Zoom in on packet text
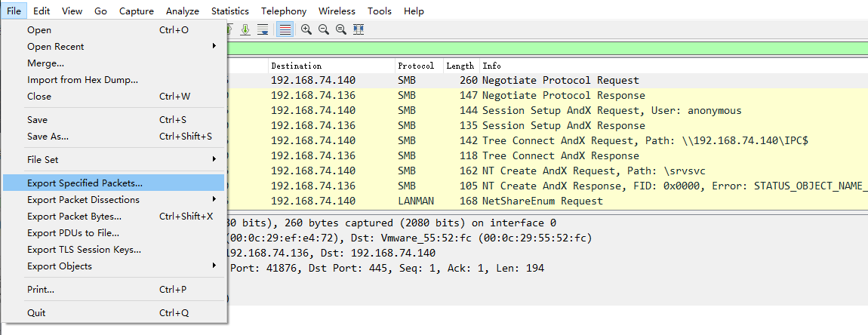 click(x=306, y=29)
